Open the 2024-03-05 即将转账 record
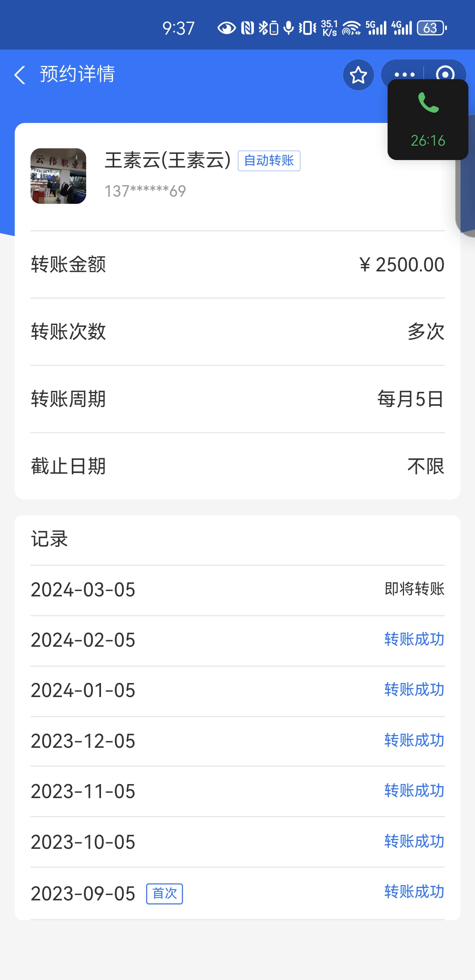Screen dimensions: 475x980 (x=237, y=589)
